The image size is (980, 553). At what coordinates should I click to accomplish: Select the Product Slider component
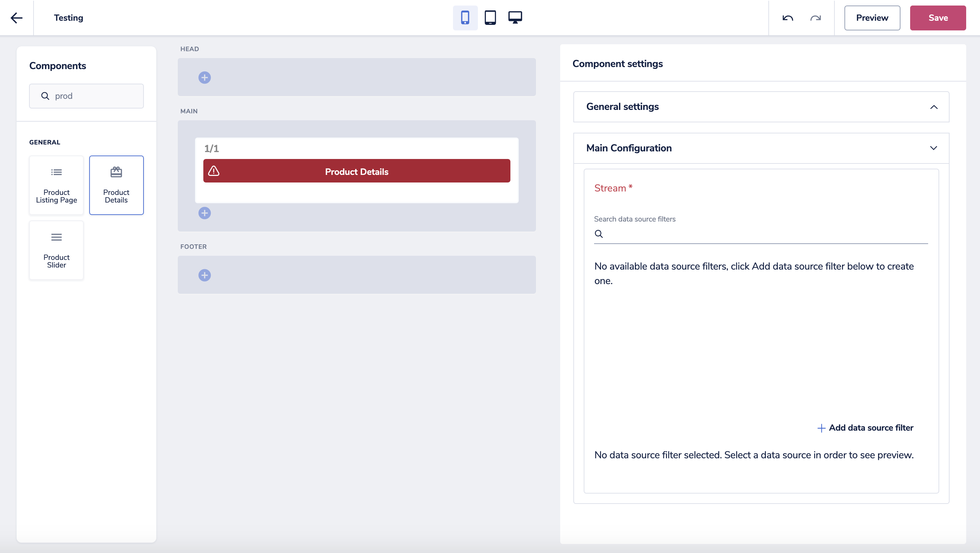(x=56, y=250)
